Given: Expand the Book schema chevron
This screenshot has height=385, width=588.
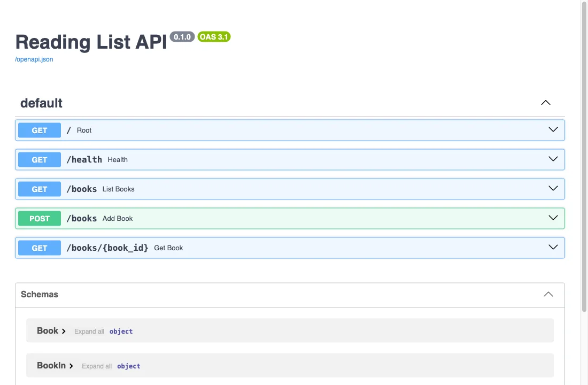Looking at the screenshot, I should coord(64,332).
